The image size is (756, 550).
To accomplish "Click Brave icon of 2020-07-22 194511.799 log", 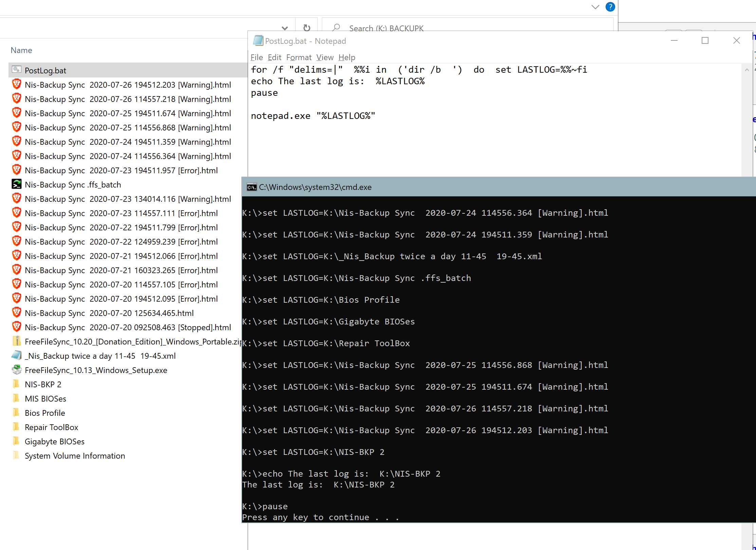I will [16, 227].
